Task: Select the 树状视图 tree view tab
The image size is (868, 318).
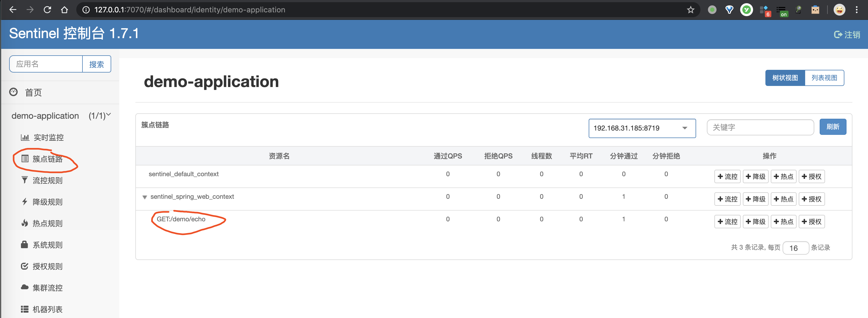Action: pos(785,77)
